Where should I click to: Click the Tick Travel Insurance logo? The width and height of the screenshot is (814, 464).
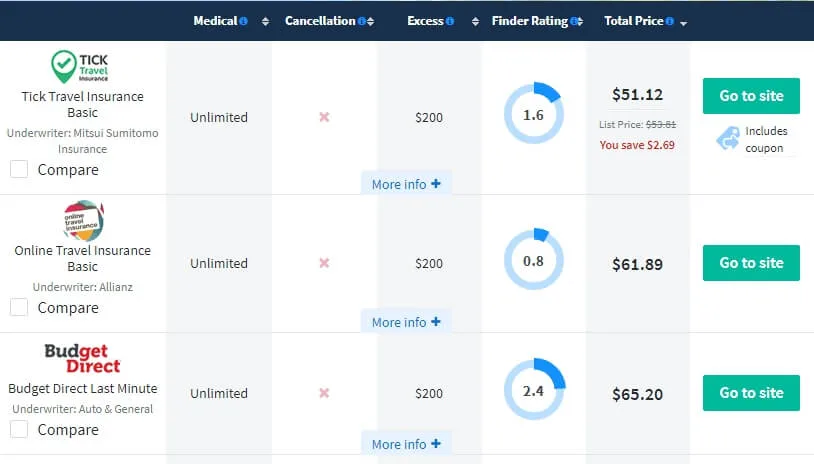[x=82, y=67]
